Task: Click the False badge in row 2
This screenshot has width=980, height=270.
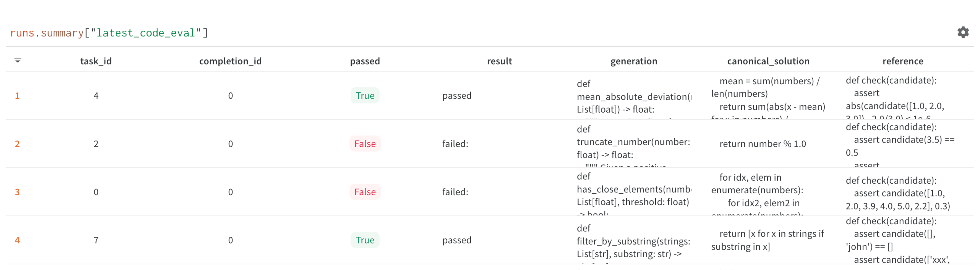Action: (365, 144)
